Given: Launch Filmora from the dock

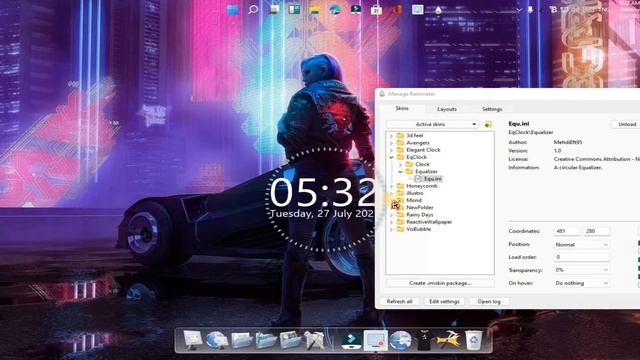Looking at the screenshot, I should 351,340.
